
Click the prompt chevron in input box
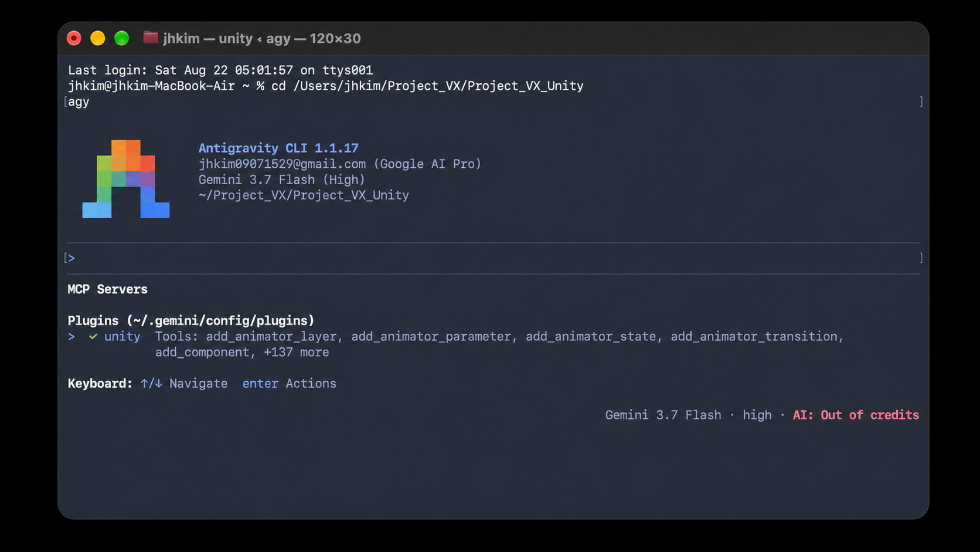(x=72, y=258)
